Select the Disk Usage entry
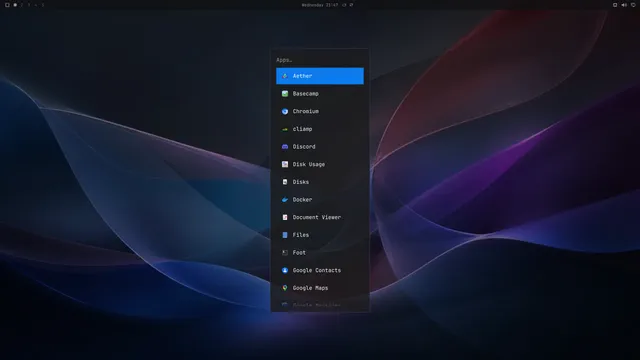Screen dimensions: 640x360 pyautogui.click(x=320, y=164)
